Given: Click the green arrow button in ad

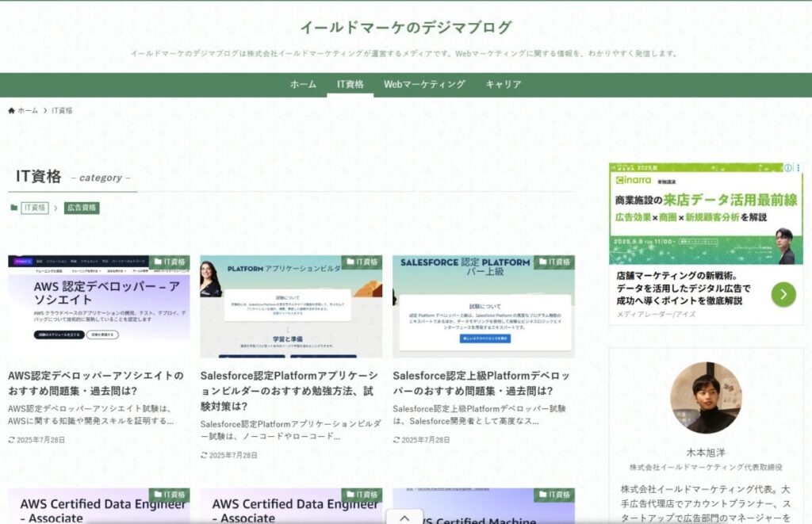Looking at the screenshot, I should tap(783, 295).
